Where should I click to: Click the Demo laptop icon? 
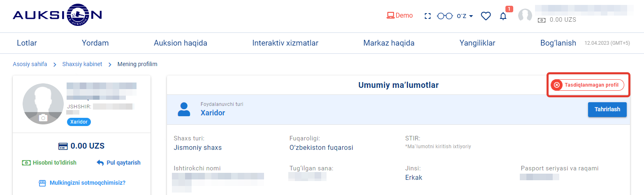click(x=390, y=16)
